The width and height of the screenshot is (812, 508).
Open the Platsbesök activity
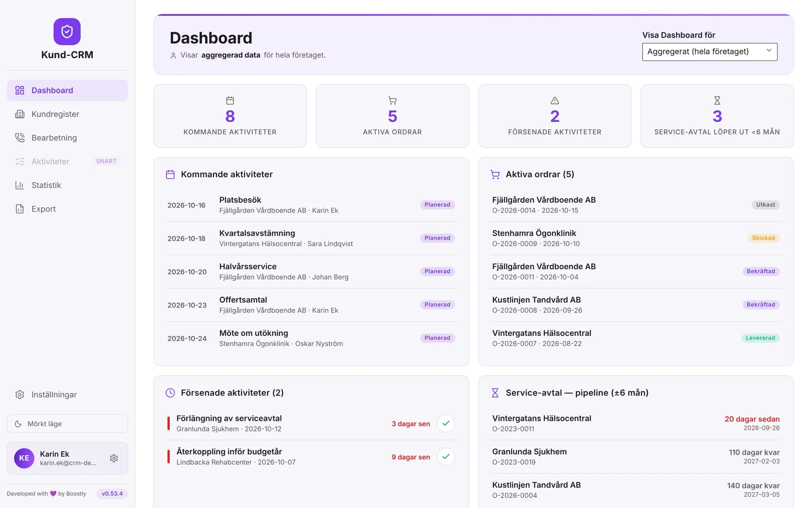point(311,205)
